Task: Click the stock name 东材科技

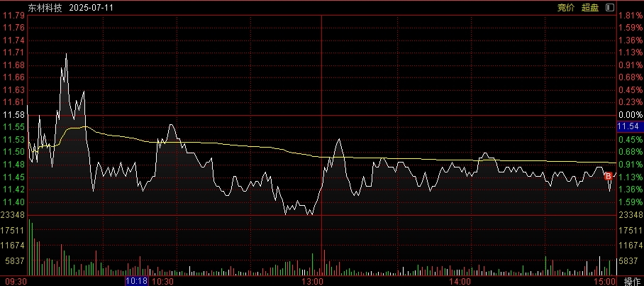Action: (x=45, y=7)
